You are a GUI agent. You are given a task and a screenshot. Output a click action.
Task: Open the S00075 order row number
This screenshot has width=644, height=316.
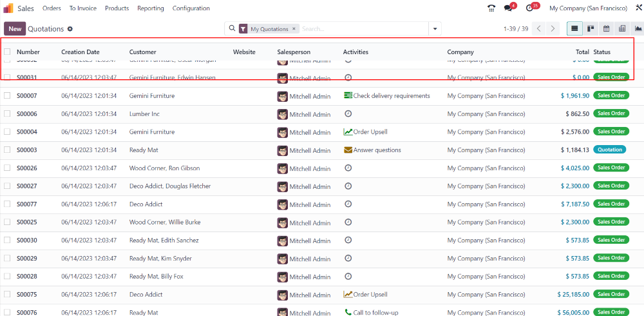tap(26, 295)
